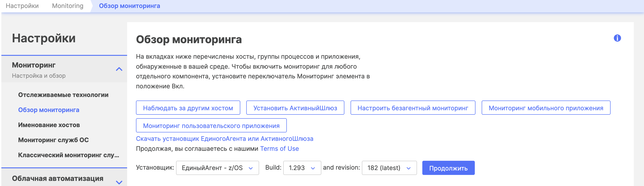
Task: Go to Настройки breadcrumb
Action: point(22,6)
